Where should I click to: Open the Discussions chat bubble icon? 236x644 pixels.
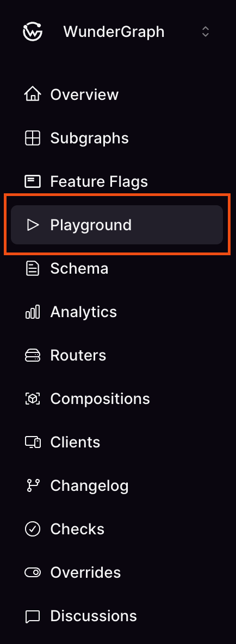click(x=33, y=616)
